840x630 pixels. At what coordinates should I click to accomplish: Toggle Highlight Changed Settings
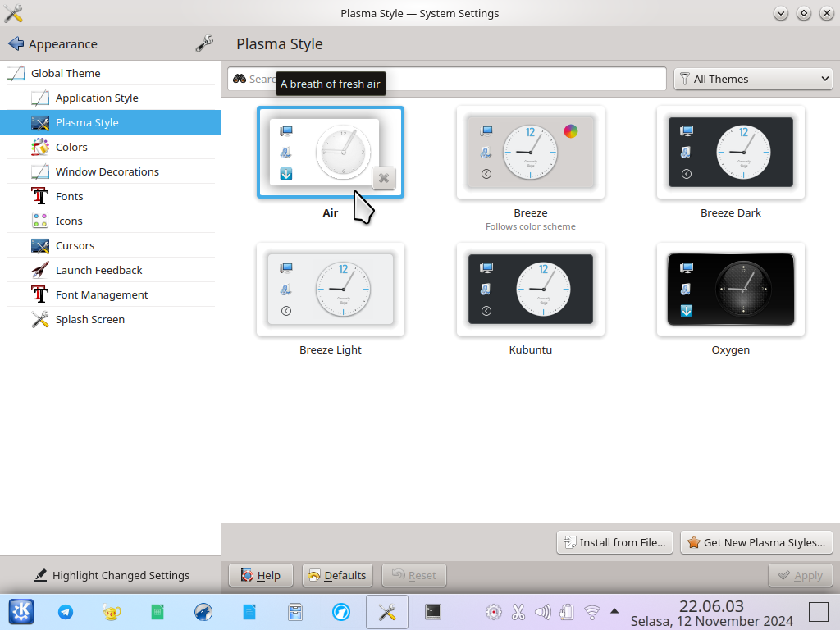coord(111,575)
